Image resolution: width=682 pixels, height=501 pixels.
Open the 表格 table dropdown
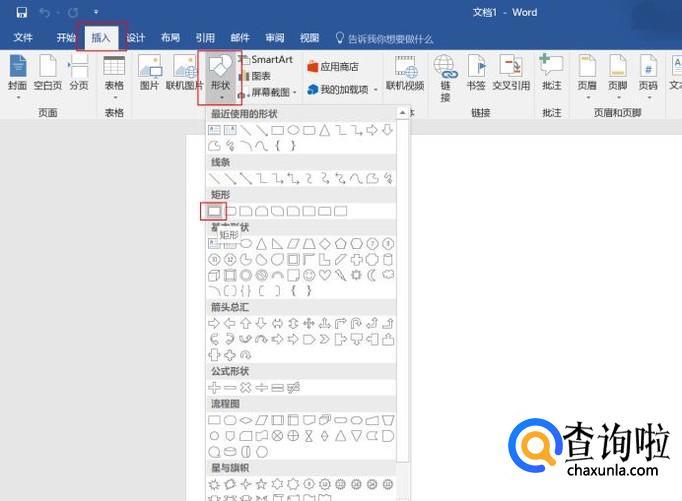114,77
